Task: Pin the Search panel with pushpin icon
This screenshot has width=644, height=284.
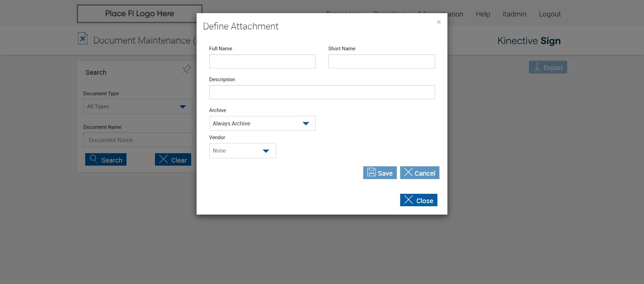Action: [x=186, y=69]
